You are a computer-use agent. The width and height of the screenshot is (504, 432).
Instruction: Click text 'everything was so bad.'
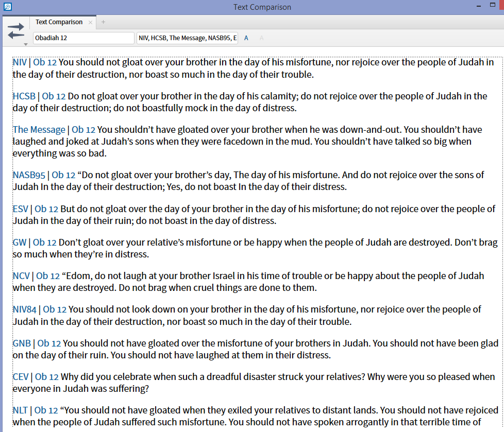tap(59, 153)
